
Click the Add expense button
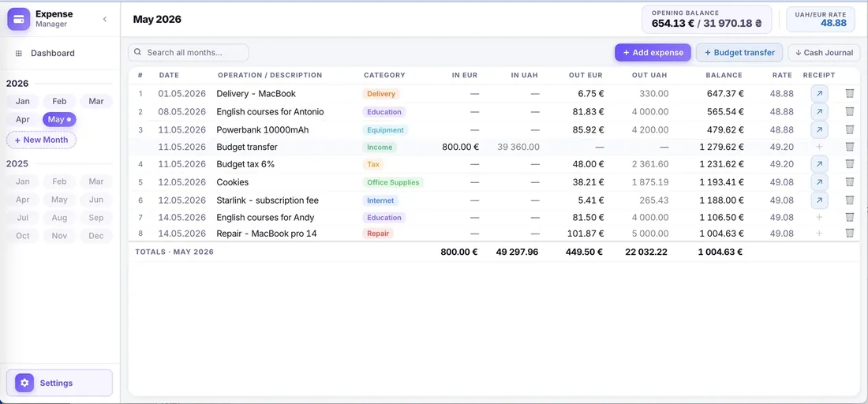[653, 53]
